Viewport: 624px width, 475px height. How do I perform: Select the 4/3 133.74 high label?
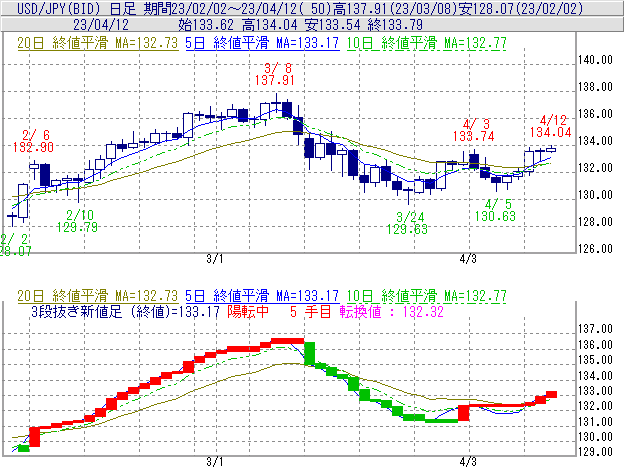click(x=474, y=130)
